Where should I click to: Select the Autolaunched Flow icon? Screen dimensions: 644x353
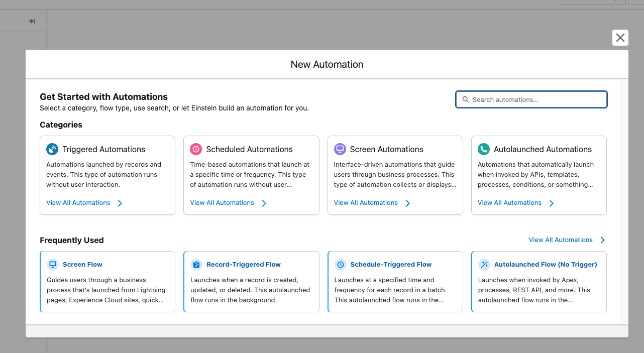click(484, 264)
